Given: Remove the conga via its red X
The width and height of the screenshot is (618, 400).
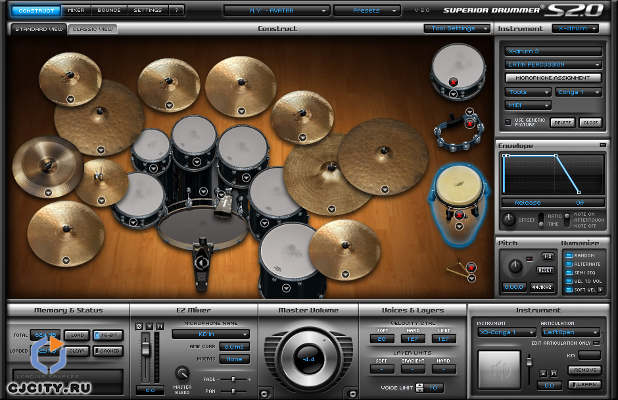Looking at the screenshot, I should coord(459,215).
